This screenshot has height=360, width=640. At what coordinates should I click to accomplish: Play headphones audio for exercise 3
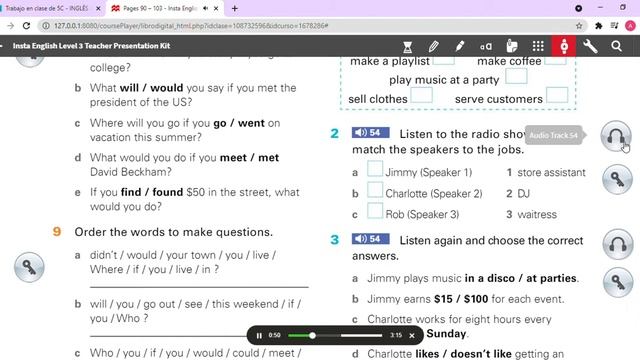pyautogui.click(x=618, y=244)
